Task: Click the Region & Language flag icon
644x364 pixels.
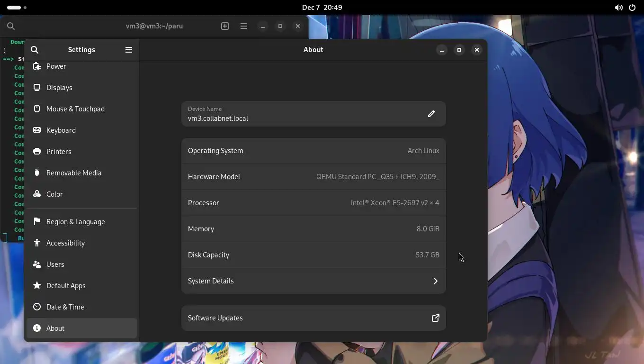Action: point(37,222)
